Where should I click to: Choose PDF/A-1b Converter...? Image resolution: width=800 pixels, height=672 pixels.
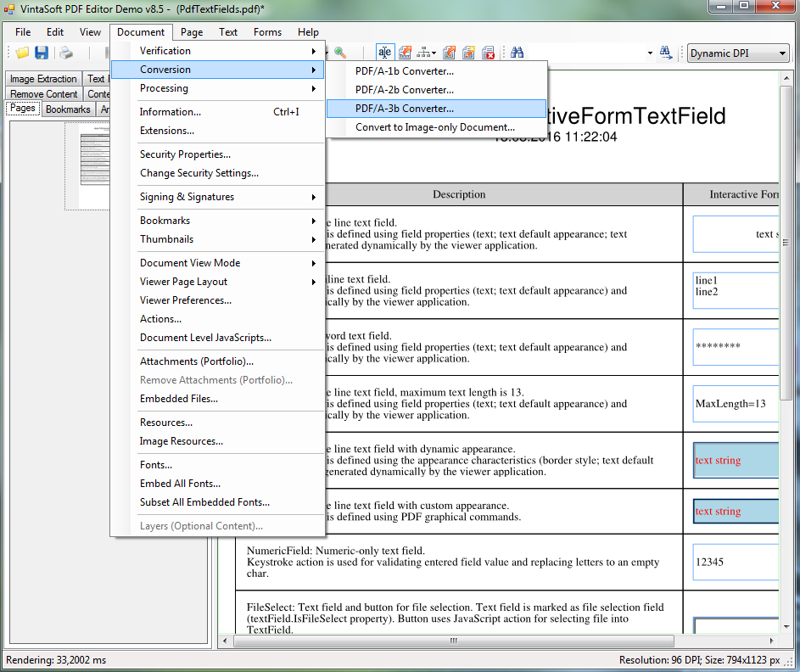[437, 71]
